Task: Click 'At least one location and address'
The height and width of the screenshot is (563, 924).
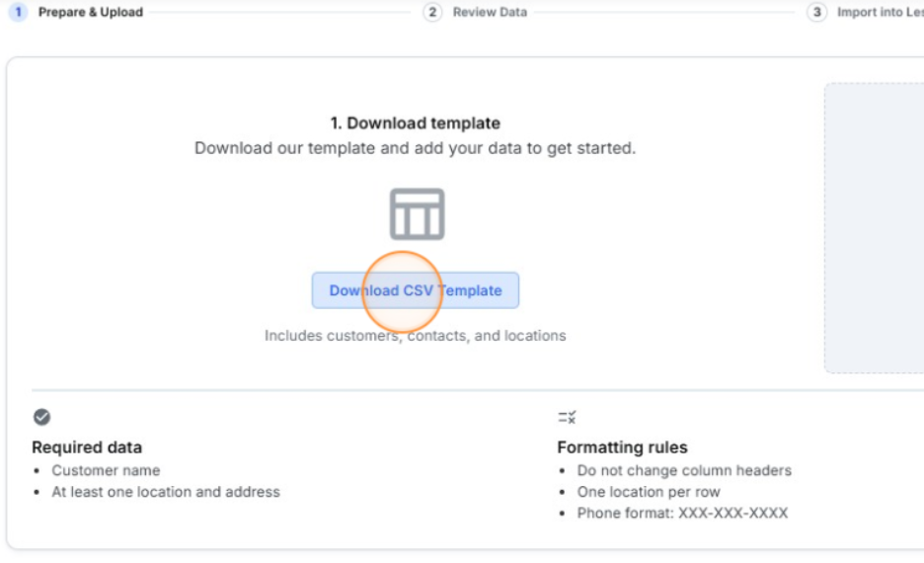Action: pos(166,492)
